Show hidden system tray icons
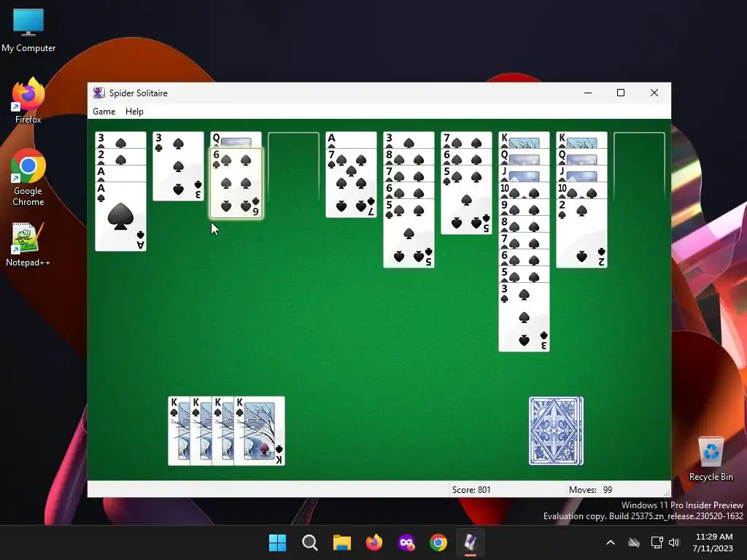The height and width of the screenshot is (560, 747). [x=611, y=542]
